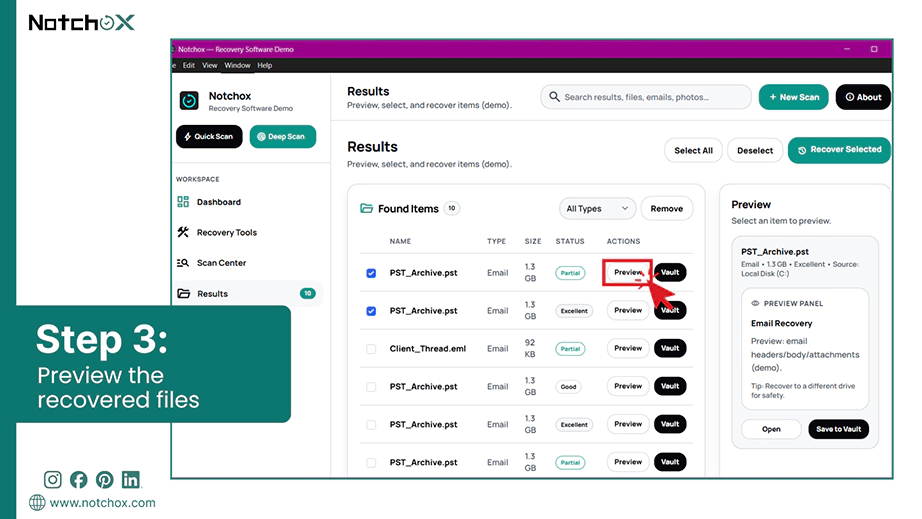Check the PST_Archive.pst Good status row checkbox
922x519 pixels.
(371, 387)
